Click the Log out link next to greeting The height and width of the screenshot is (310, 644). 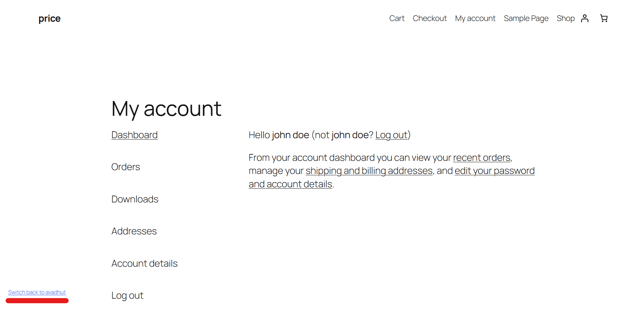point(391,135)
